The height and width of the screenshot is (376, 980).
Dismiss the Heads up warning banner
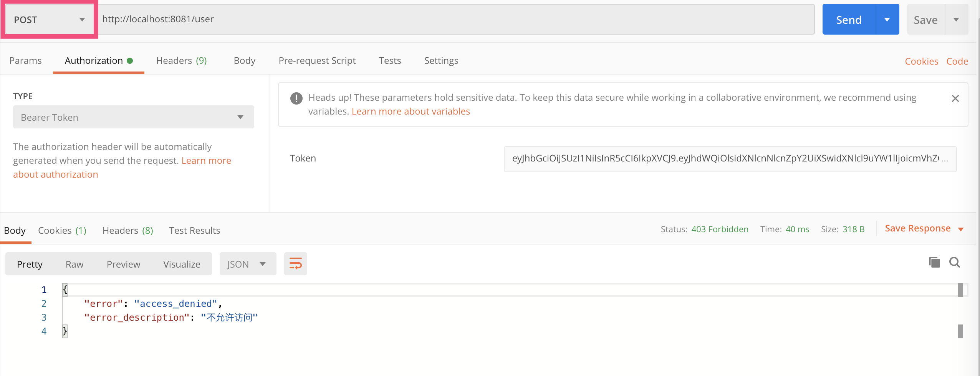[x=955, y=98]
